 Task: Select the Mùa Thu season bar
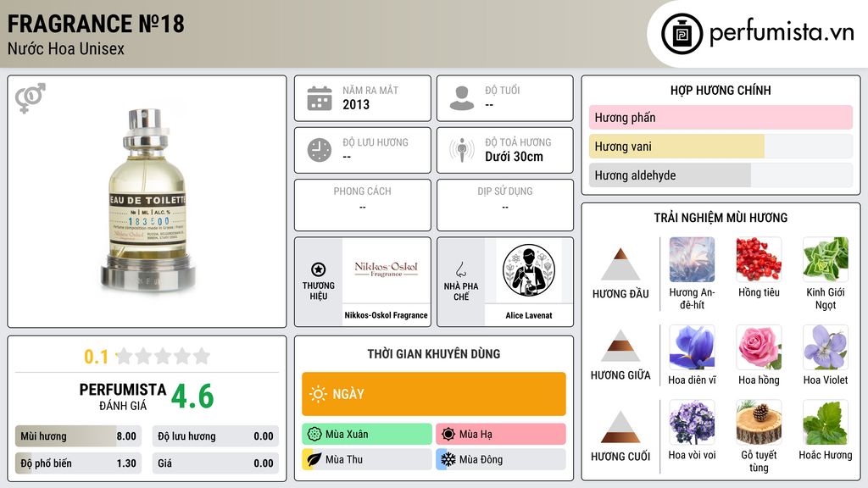pos(367,459)
